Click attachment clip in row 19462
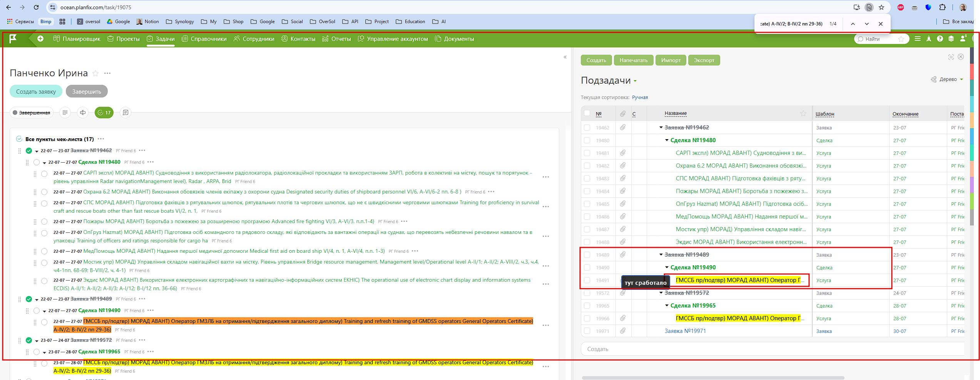This screenshot has height=380, width=980. point(623,128)
